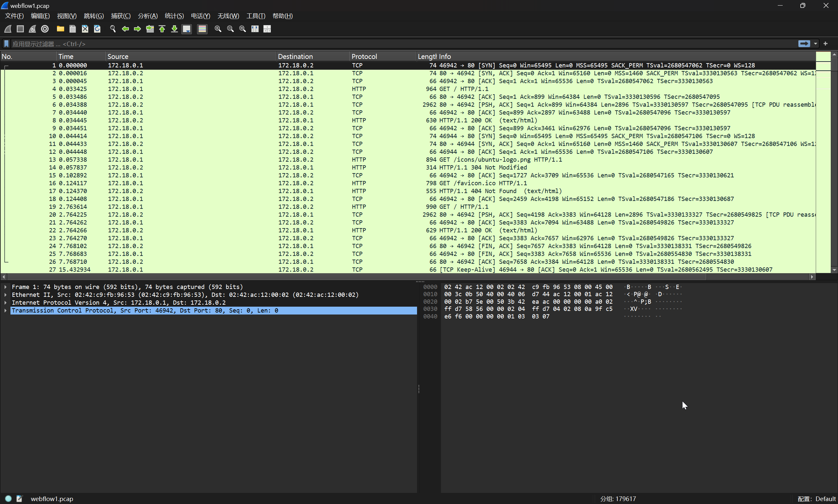Reload the capture file via toolbar icon

tap(97, 29)
